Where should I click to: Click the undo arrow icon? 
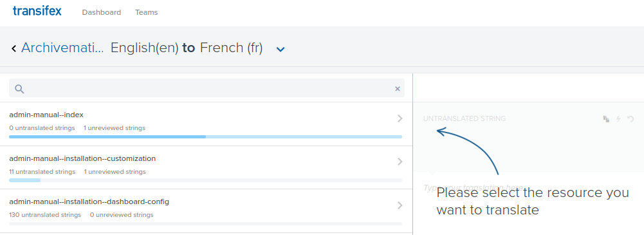[631, 118]
